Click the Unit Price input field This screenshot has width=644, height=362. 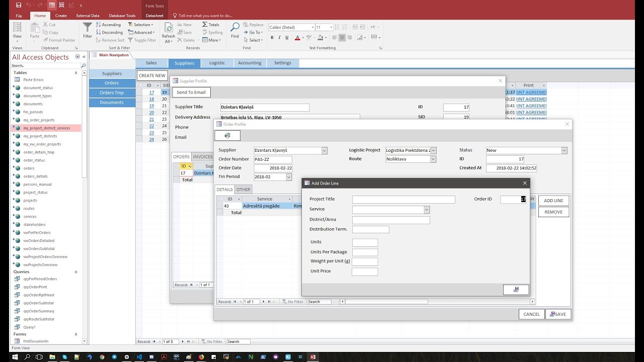(365, 271)
